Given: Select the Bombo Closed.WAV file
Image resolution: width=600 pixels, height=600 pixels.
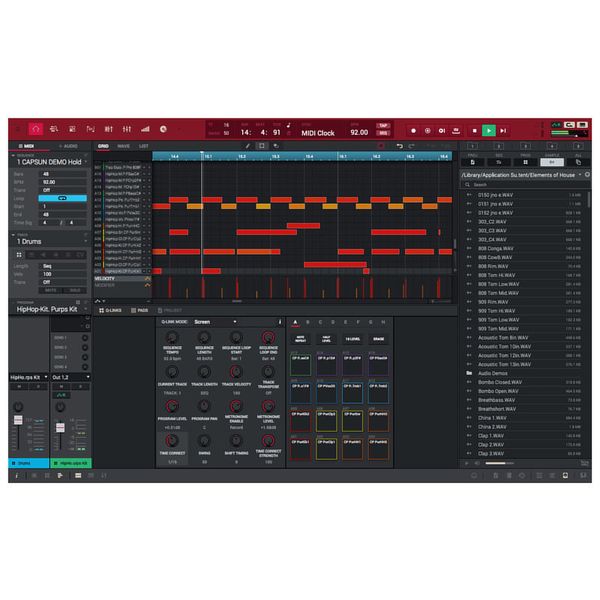Looking at the screenshot, I should tap(524, 382).
